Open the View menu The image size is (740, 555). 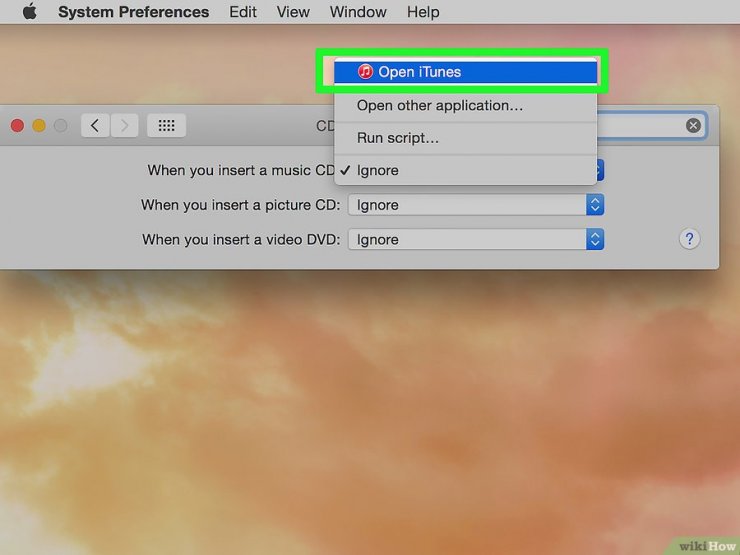293,12
